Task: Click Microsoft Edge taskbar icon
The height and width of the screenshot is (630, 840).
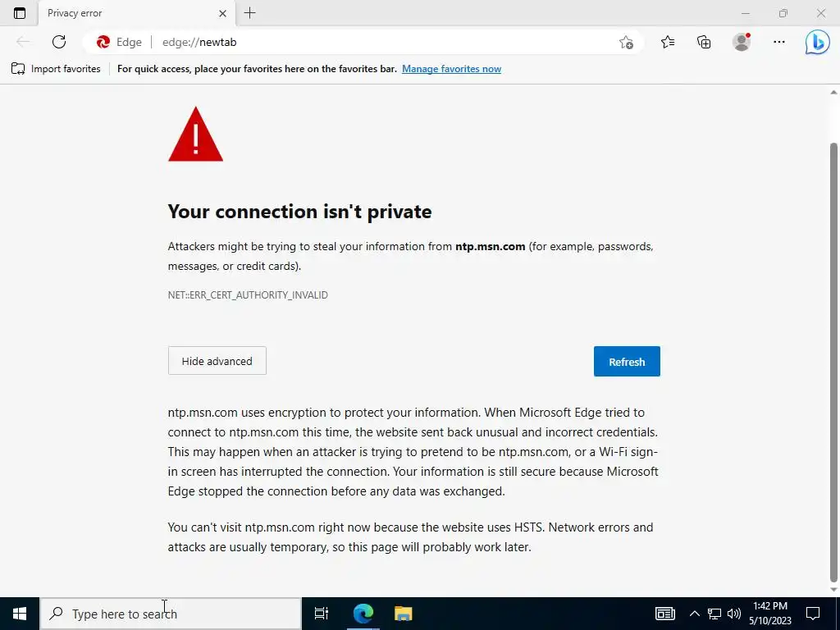Action: (x=363, y=614)
